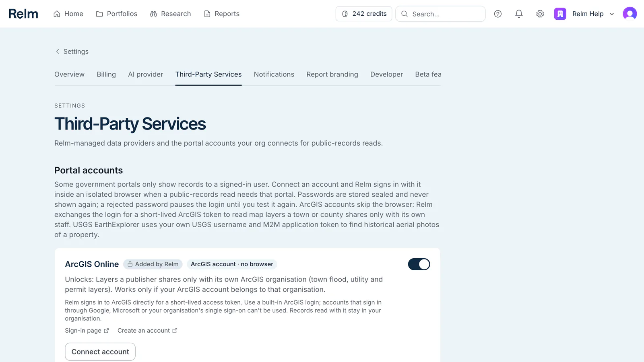This screenshot has height=362, width=644.
Task: Click into the Search field
Action: 440,14
